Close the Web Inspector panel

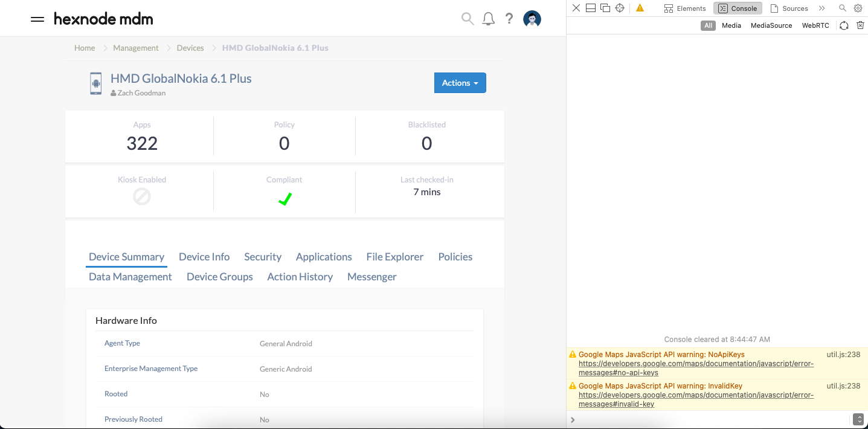(576, 8)
